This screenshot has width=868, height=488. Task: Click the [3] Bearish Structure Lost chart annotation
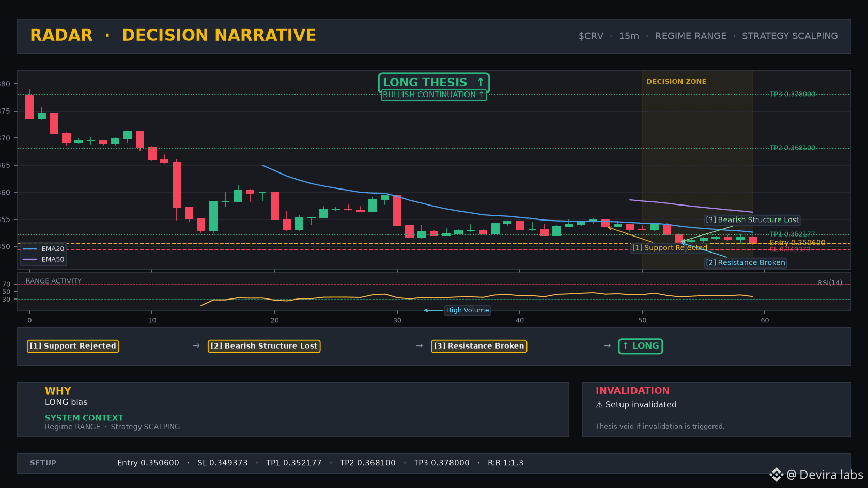tap(752, 220)
